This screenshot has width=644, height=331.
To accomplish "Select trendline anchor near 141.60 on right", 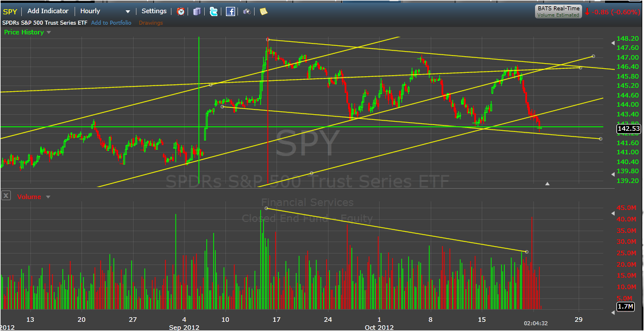I will coord(600,139).
